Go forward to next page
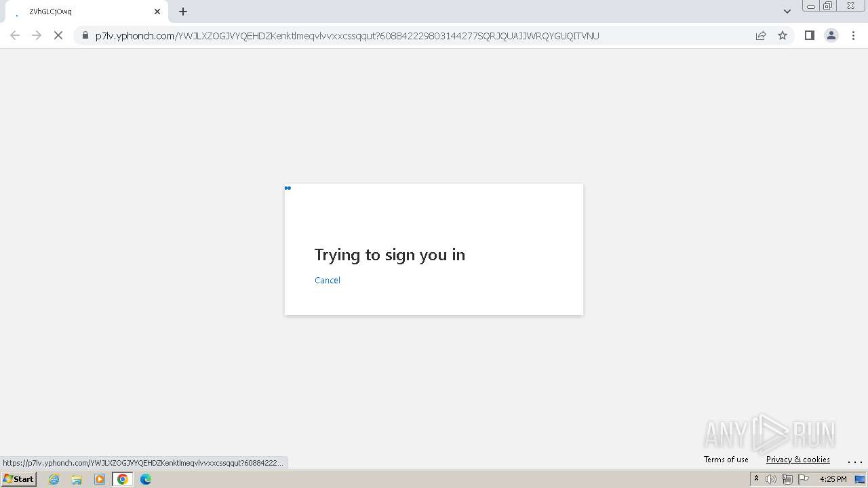Viewport: 868px width, 488px height. click(x=37, y=36)
